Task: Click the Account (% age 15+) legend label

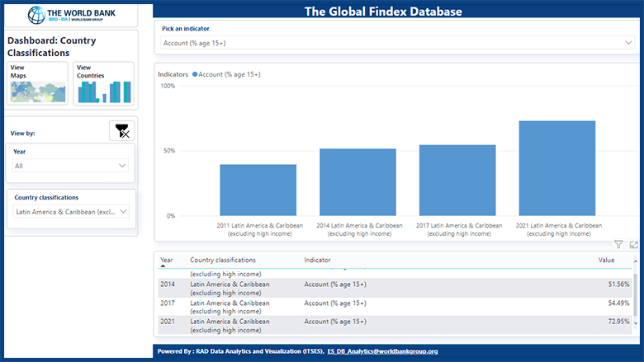Action: point(230,74)
